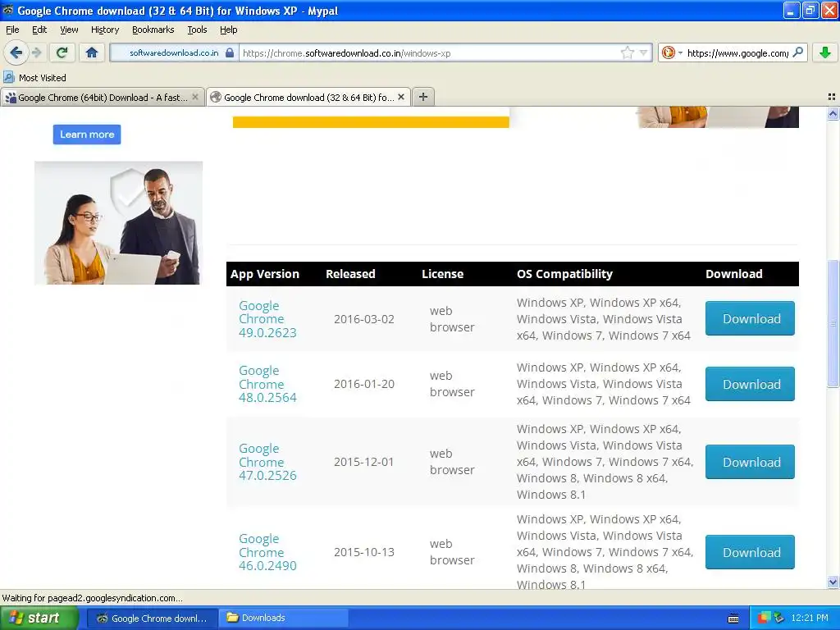Screen dimensions: 840x630
Task: Switch to Google Chrome (64bit) Download tab
Action: tap(102, 97)
